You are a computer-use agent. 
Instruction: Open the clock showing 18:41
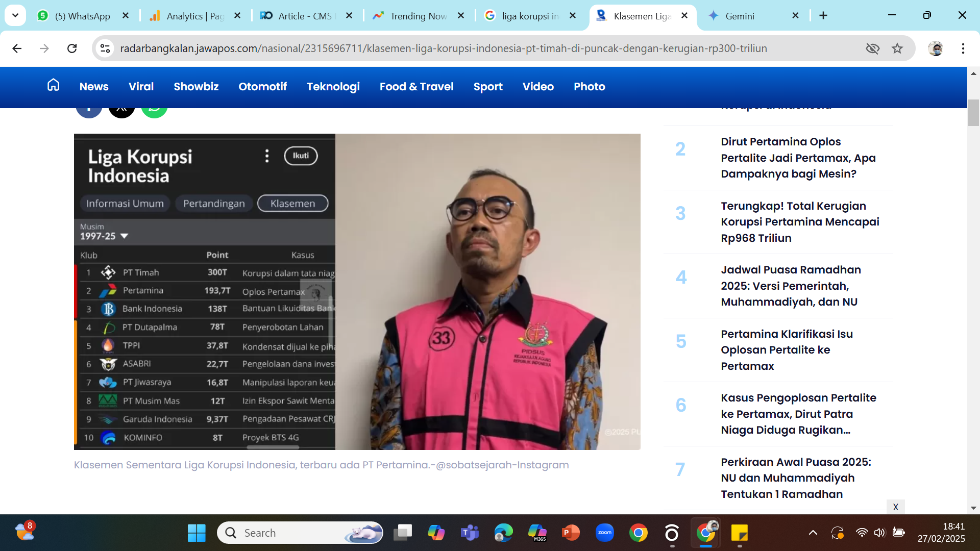pyautogui.click(x=941, y=533)
